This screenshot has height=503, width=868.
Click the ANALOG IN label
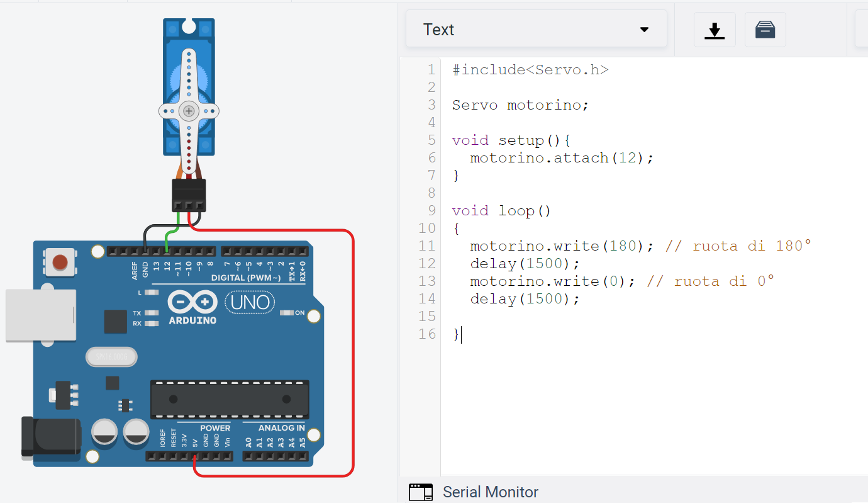click(282, 428)
